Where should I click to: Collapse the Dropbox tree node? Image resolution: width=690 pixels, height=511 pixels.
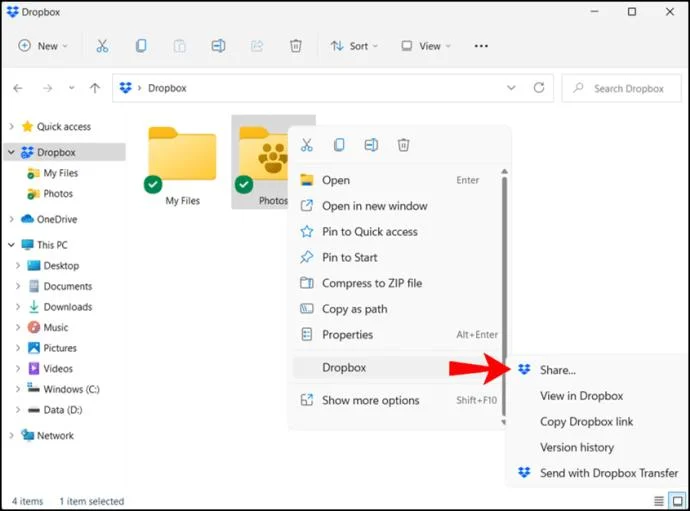click(12, 152)
